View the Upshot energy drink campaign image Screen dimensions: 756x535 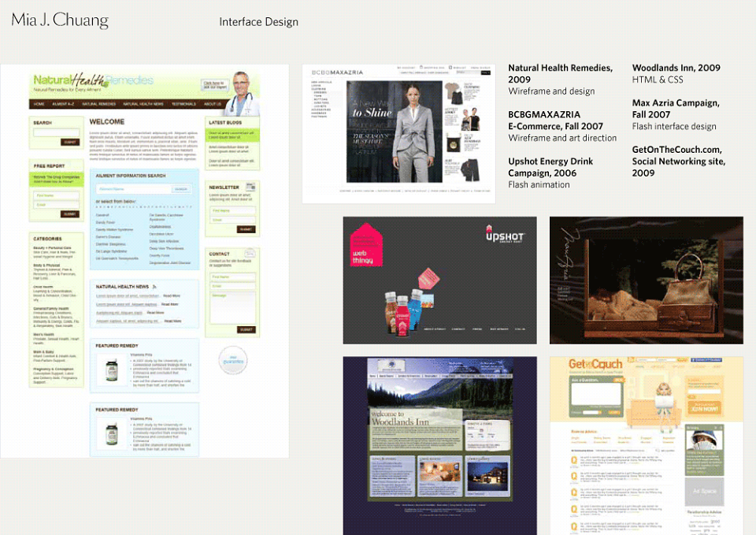click(x=439, y=281)
